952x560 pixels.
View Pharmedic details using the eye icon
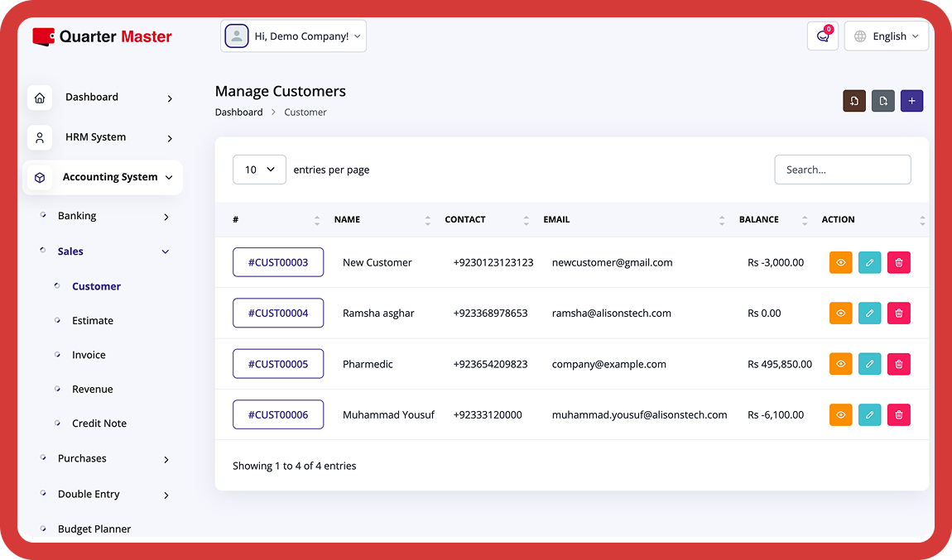[840, 364]
